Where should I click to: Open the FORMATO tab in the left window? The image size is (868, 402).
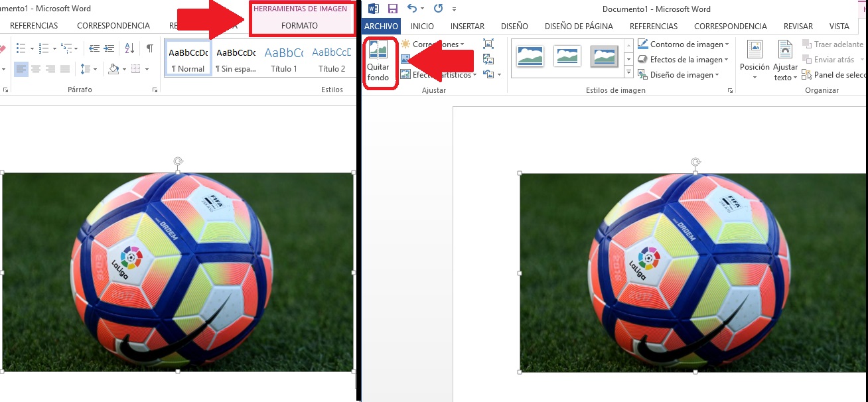click(299, 26)
